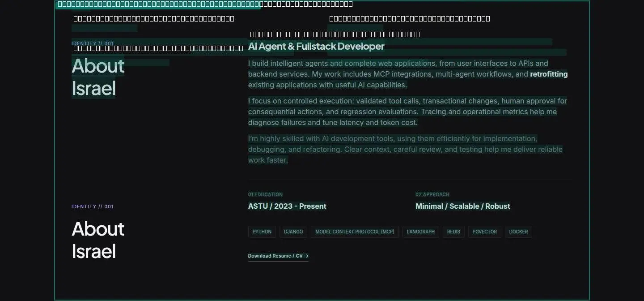Screen dimensions: 644x301
Task: Click the DOCKER skill tag
Action: click(518, 232)
